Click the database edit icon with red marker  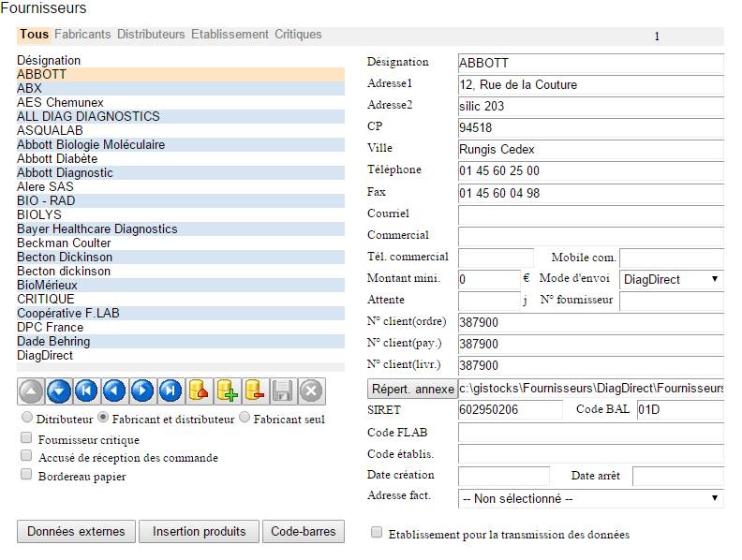[199, 391]
